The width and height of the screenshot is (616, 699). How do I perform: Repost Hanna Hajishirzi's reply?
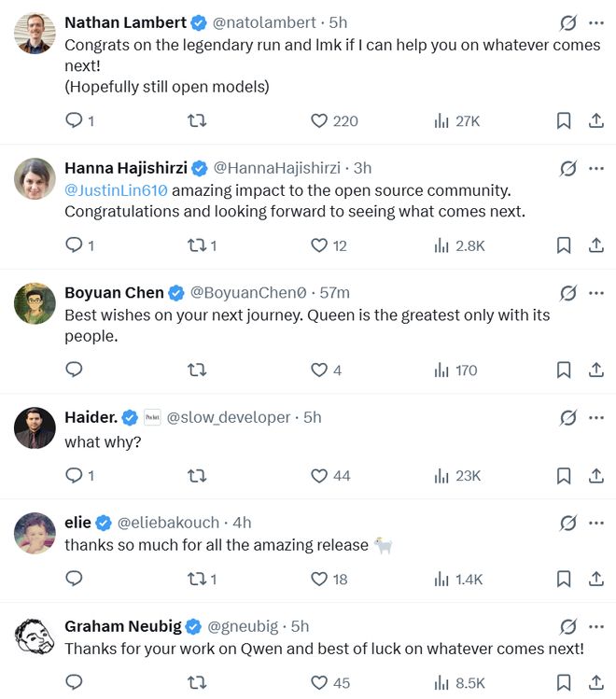[x=197, y=245]
